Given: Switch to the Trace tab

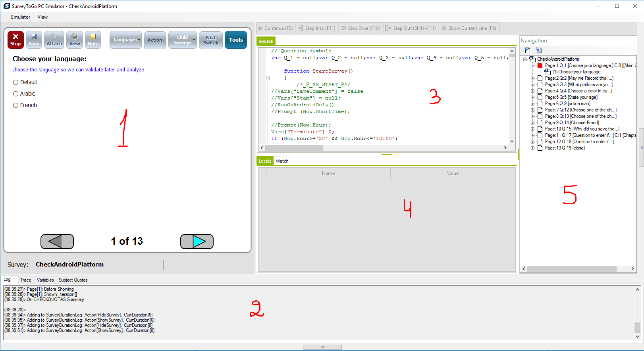Looking at the screenshot, I should point(26,280).
